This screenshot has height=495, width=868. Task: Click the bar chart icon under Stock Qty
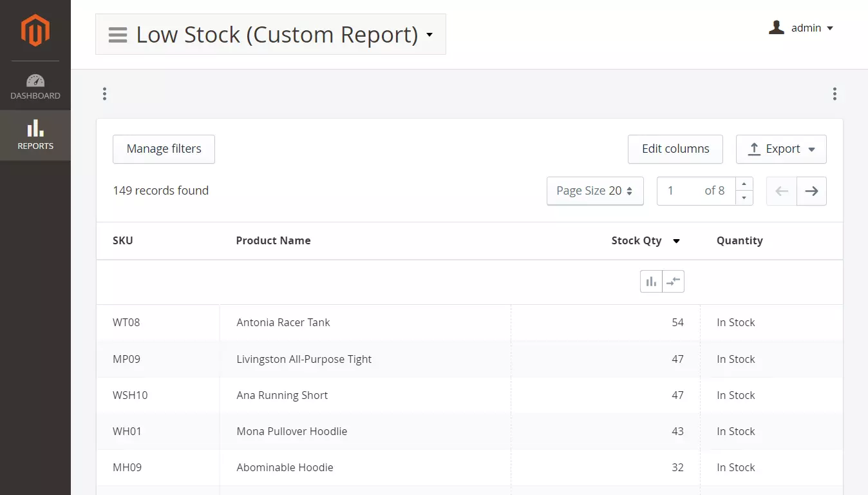pyautogui.click(x=651, y=282)
